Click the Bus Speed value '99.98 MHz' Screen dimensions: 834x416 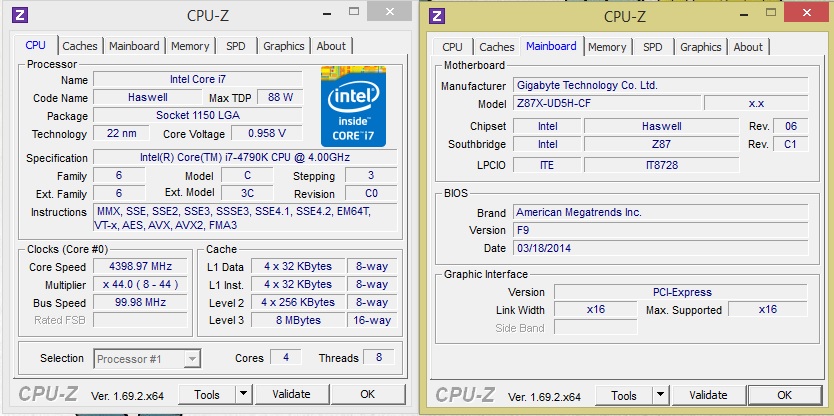click(140, 302)
